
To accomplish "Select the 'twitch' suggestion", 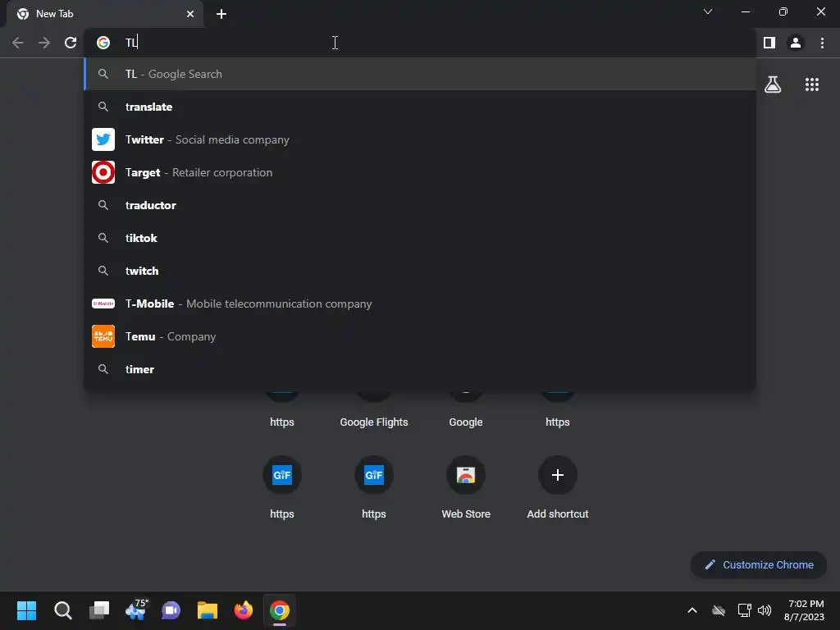I will (420, 271).
